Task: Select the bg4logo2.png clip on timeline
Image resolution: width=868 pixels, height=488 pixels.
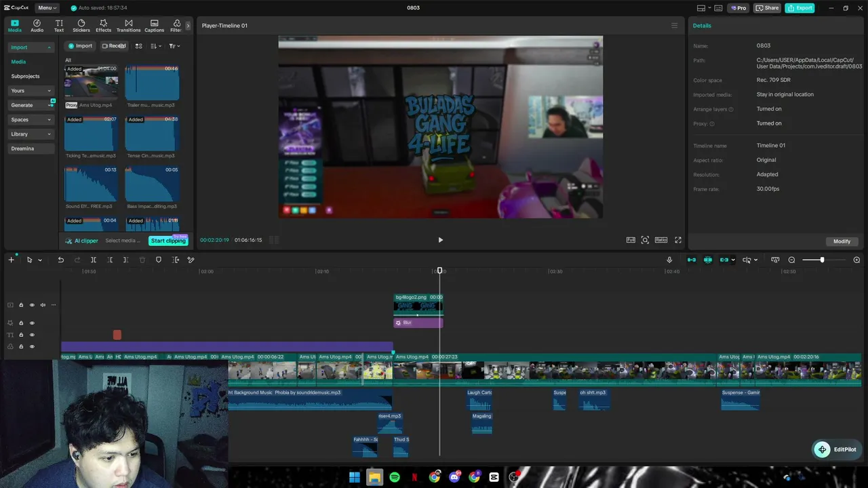Action: coord(418,305)
